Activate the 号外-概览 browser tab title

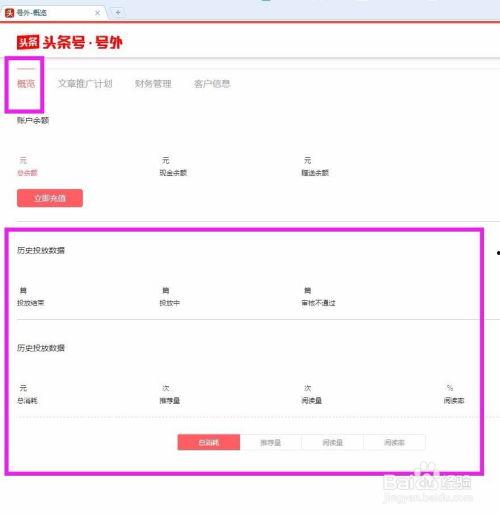coord(32,13)
